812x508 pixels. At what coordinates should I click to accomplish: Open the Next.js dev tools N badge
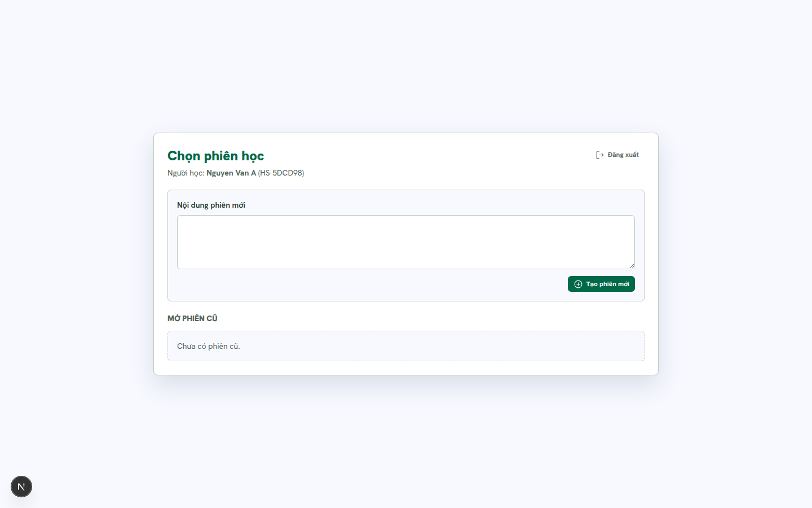21,487
